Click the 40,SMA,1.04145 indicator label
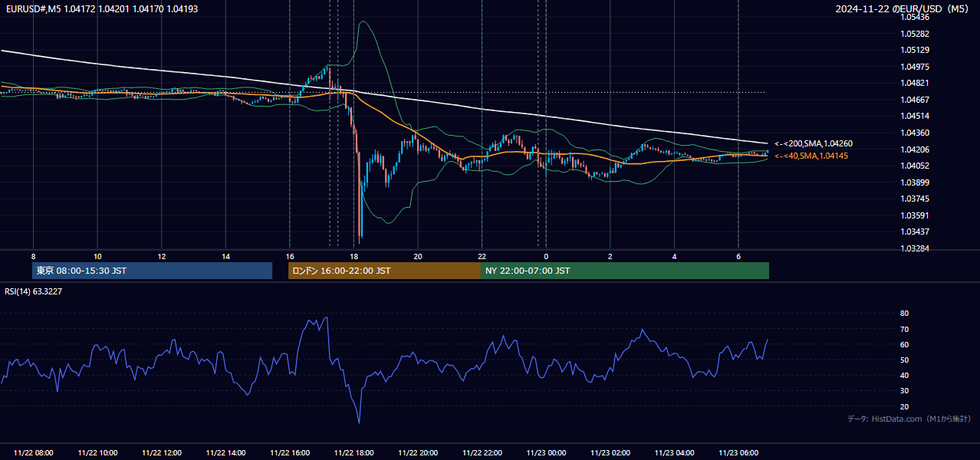 point(811,156)
